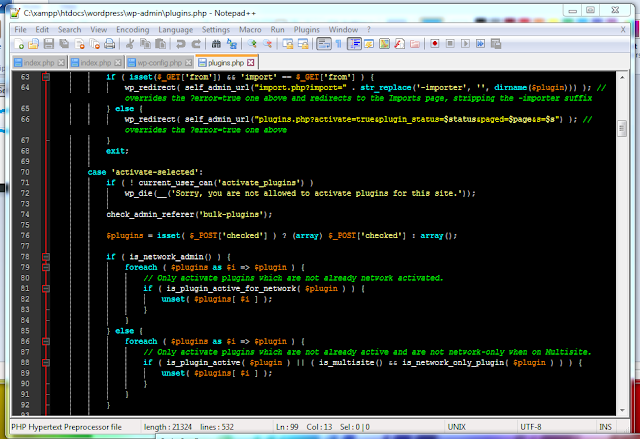Open the Edit menu
Screen dimensions: 640x439
tap(42, 29)
